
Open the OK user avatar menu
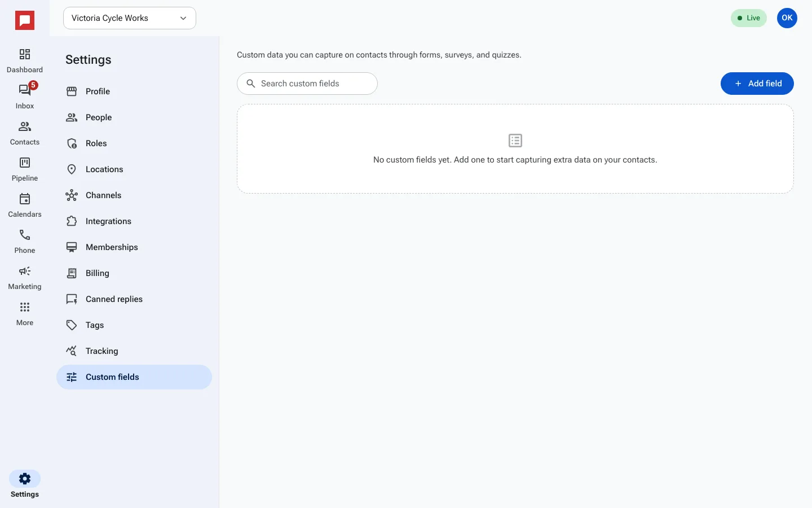[787, 18]
